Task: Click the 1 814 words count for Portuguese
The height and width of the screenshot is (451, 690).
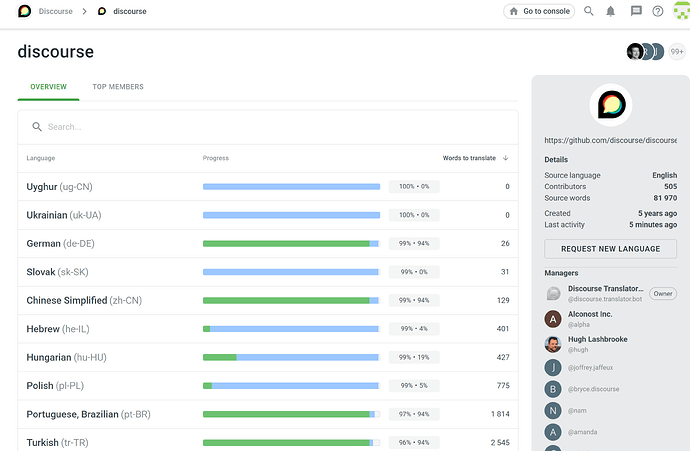Action: tap(500, 414)
